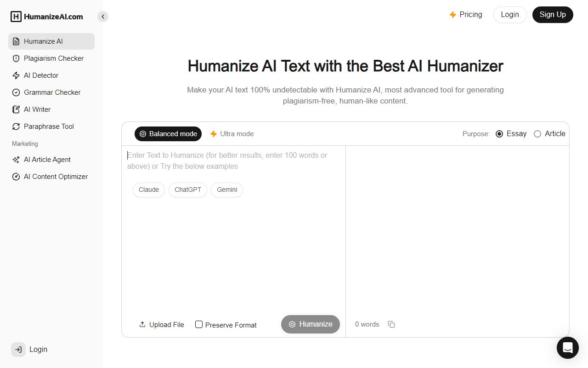Enable the Preserve Format checkbox
This screenshot has height=368, width=588.
pyautogui.click(x=198, y=324)
